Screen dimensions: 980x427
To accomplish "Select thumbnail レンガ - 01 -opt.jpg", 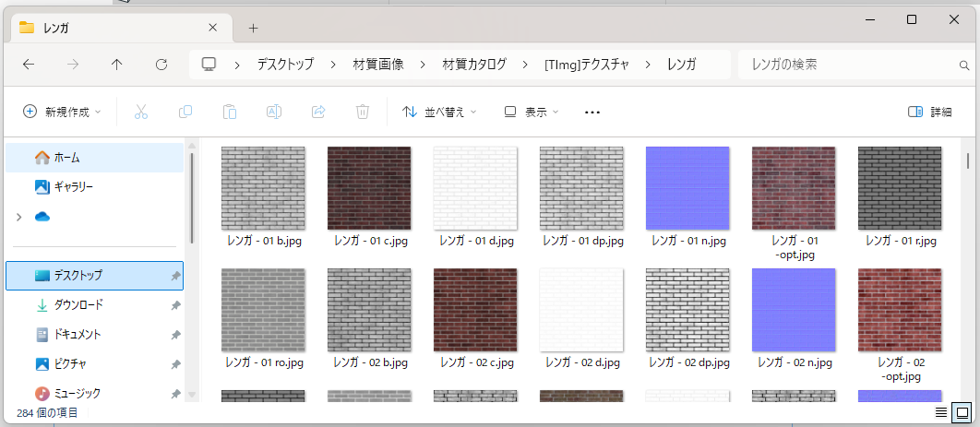I will tap(794, 188).
